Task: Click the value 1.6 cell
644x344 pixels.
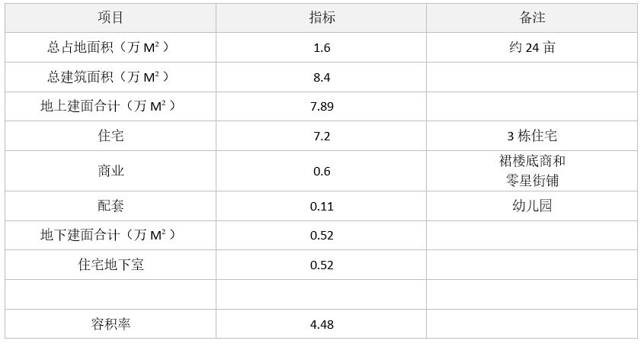Action: coord(322,47)
